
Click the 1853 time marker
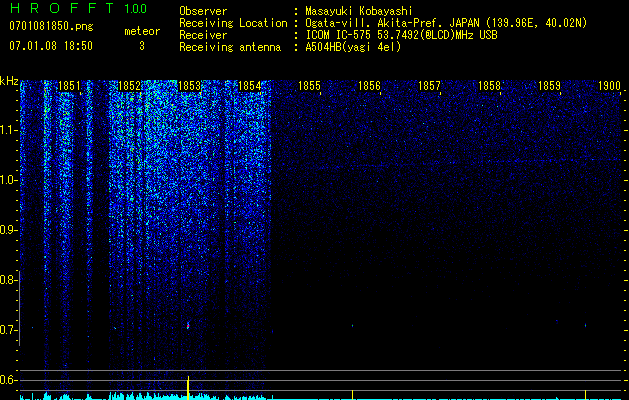click(x=189, y=86)
